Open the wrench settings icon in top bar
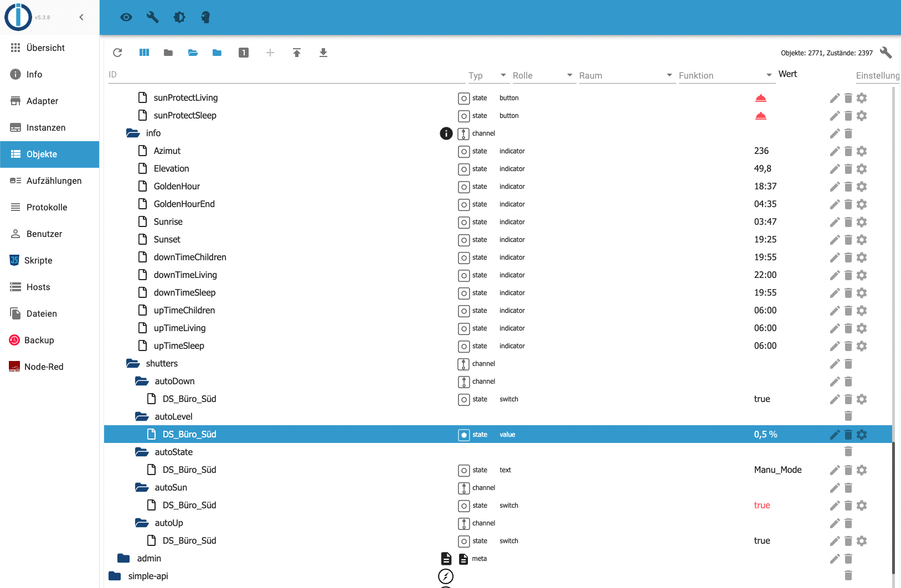This screenshot has height=588, width=901. [153, 17]
